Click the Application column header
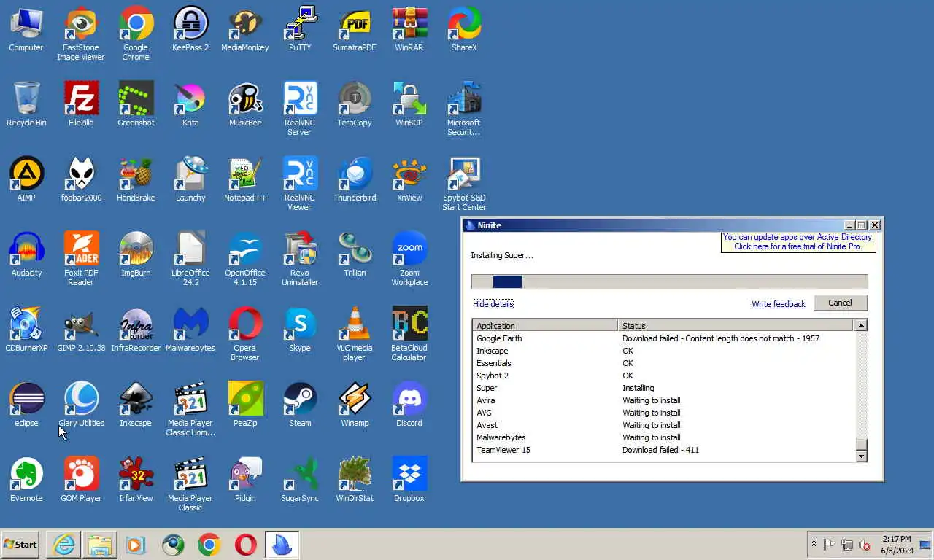934x560 pixels. pyautogui.click(x=545, y=326)
